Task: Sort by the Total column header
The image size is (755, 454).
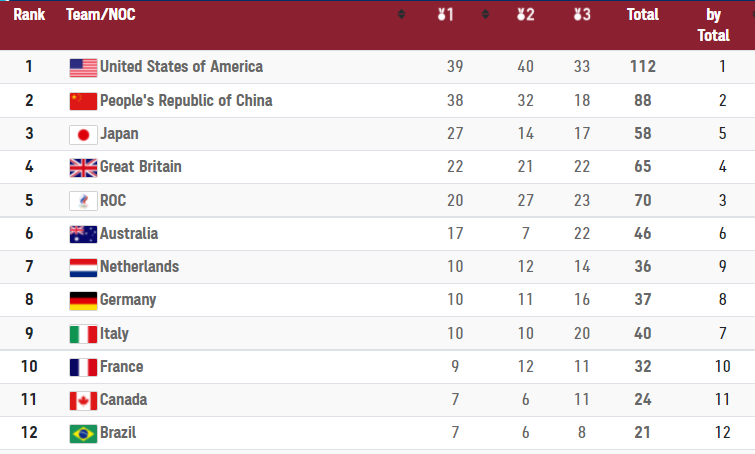Action: point(642,15)
